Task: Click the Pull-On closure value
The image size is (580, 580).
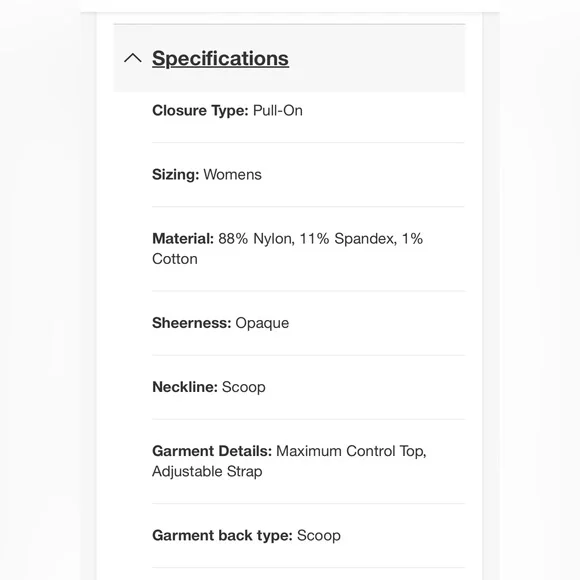Action: pos(277,111)
